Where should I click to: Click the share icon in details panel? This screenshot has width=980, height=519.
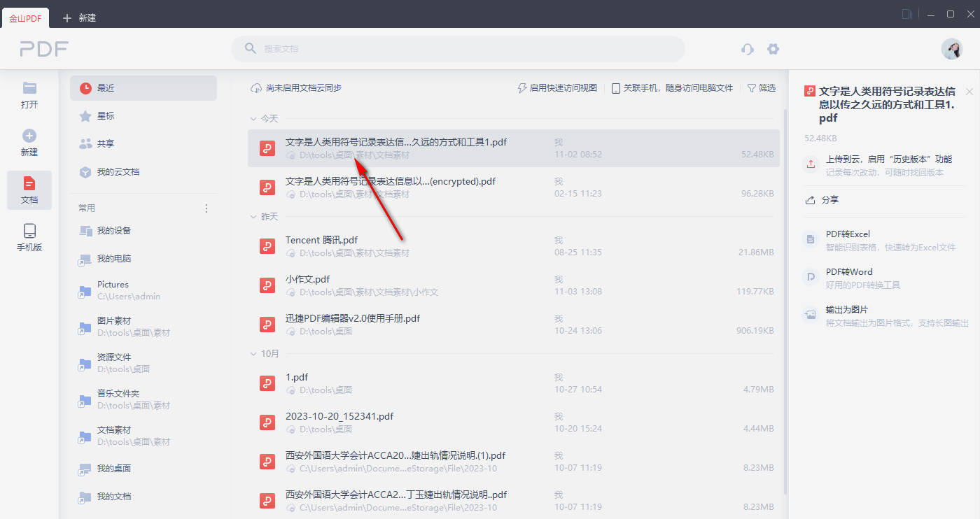(811, 200)
